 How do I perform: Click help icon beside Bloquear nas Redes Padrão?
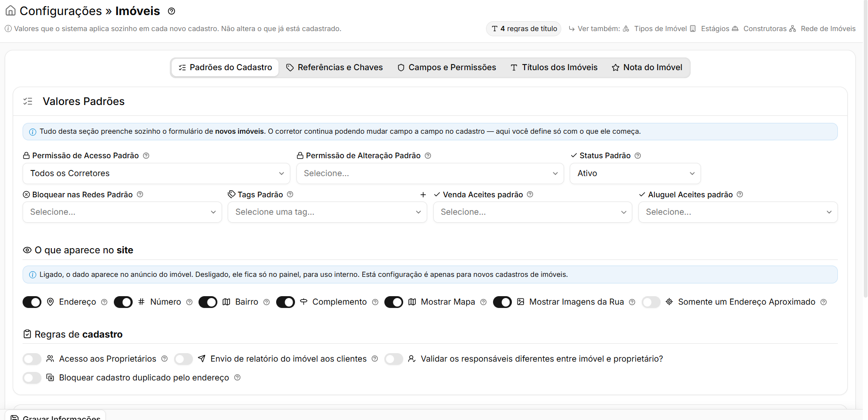140,194
